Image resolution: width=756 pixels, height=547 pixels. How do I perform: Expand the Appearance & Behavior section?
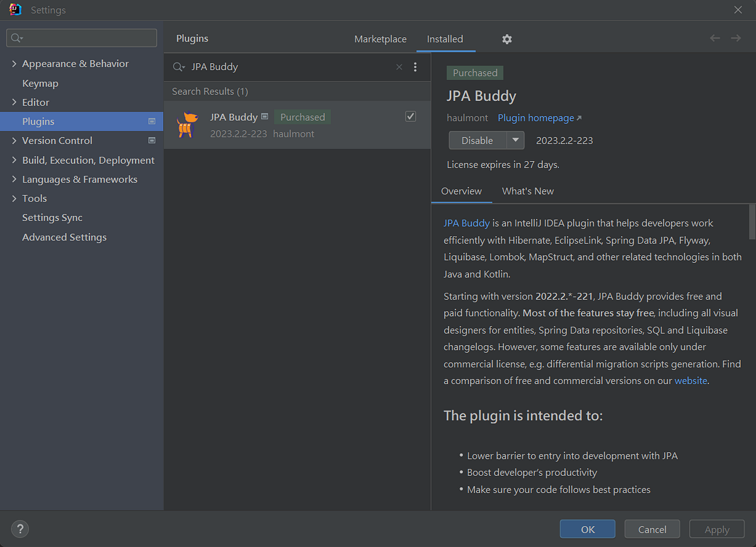(x=13, y=63)
